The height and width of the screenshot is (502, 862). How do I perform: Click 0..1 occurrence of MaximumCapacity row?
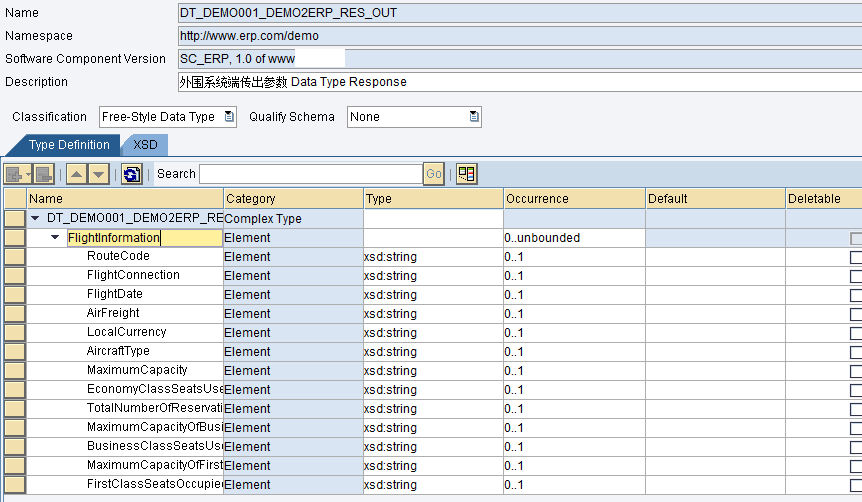pos(574,371)
